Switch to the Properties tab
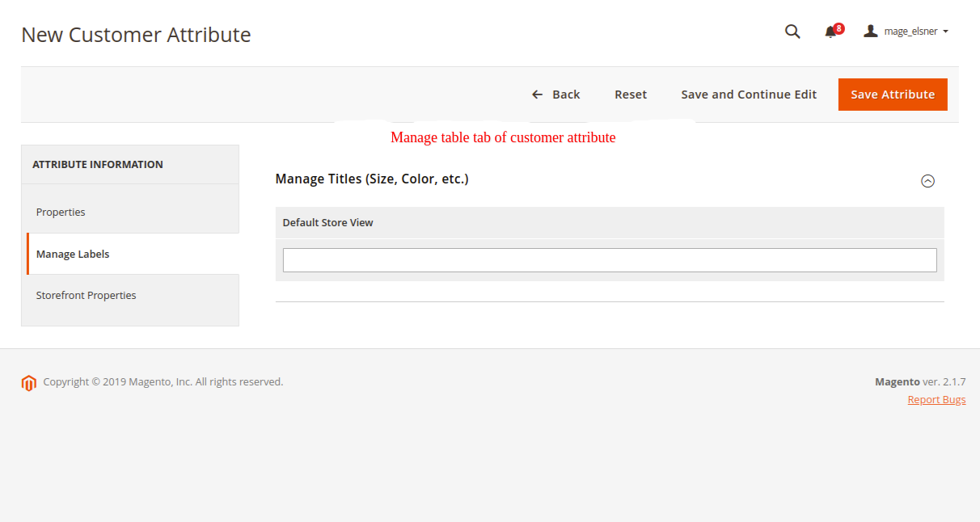Image resolution: width=980 pixels, height=522 pixels. click(x=61, y=212)
